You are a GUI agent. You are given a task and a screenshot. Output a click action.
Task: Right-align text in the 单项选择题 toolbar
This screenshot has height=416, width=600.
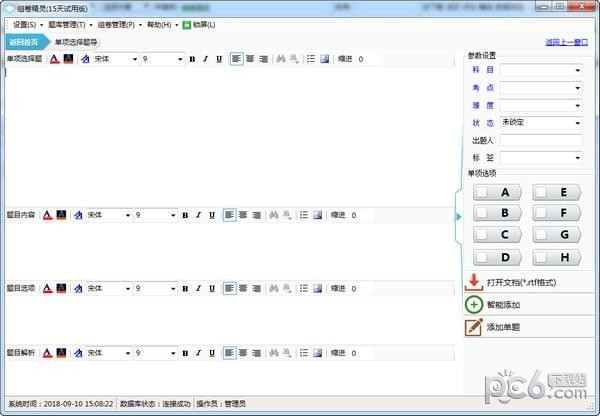point(264,59)
